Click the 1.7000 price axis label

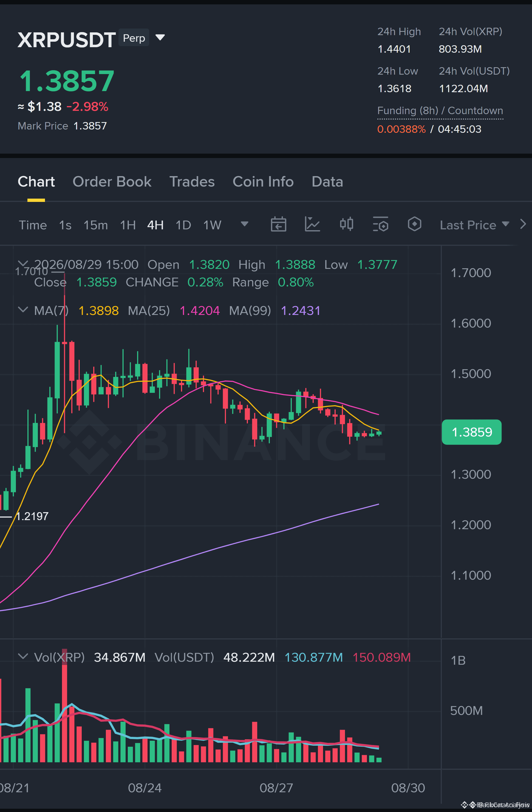click(x=471, y=273)
